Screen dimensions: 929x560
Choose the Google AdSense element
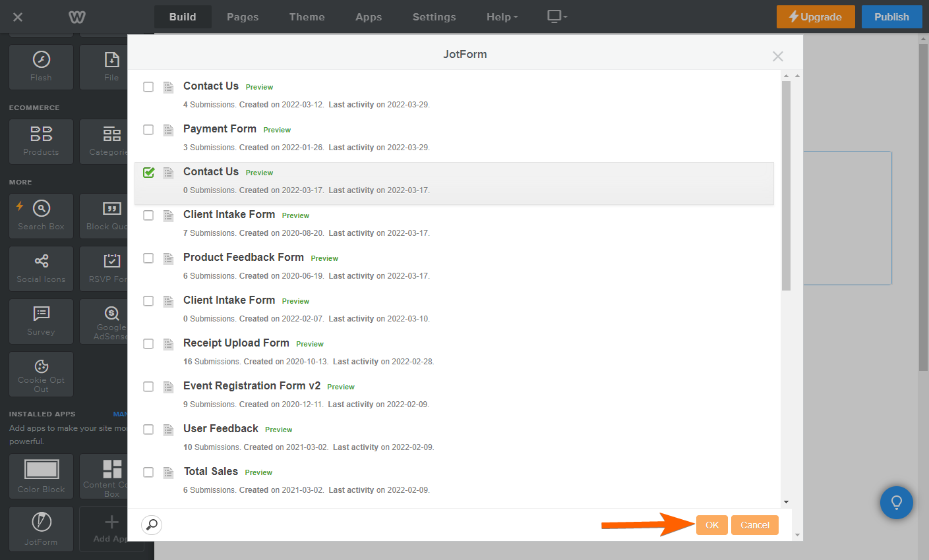point(104,322)
